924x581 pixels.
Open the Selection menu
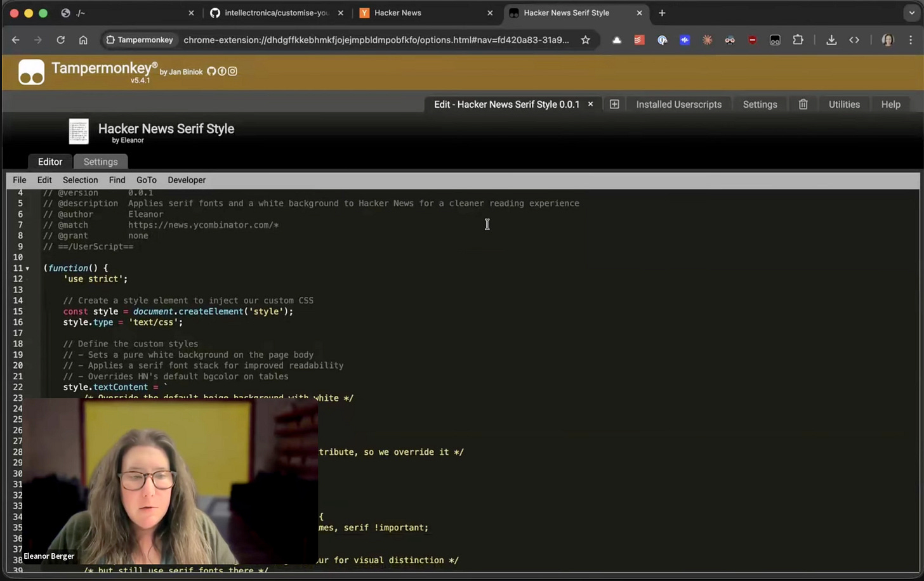[80, 180]
